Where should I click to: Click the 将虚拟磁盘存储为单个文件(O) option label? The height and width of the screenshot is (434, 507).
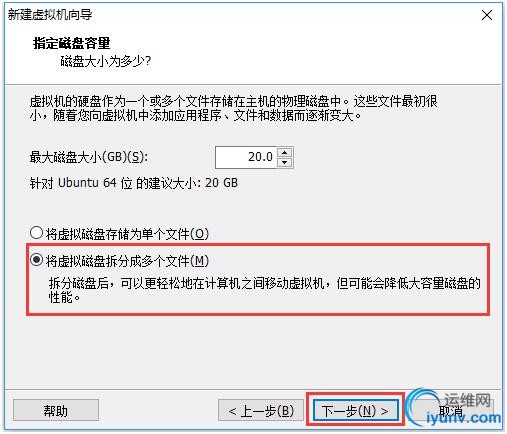click(127, 234)
